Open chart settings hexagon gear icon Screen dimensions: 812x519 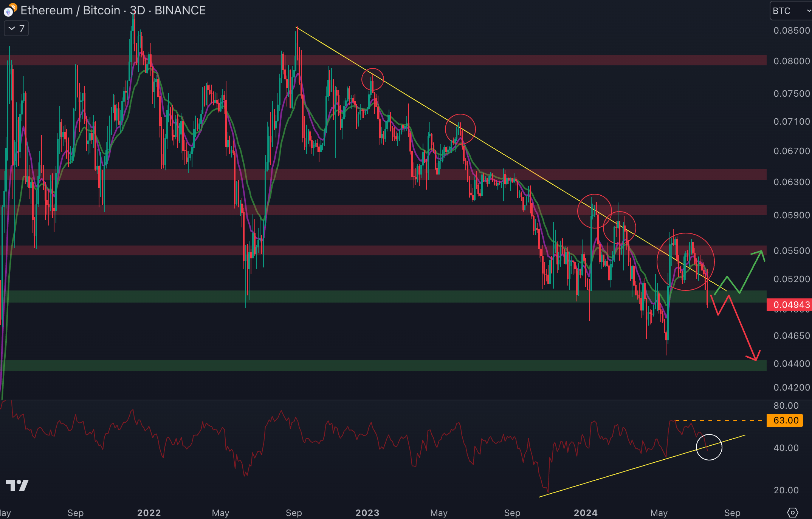click(x=792, y=513)
